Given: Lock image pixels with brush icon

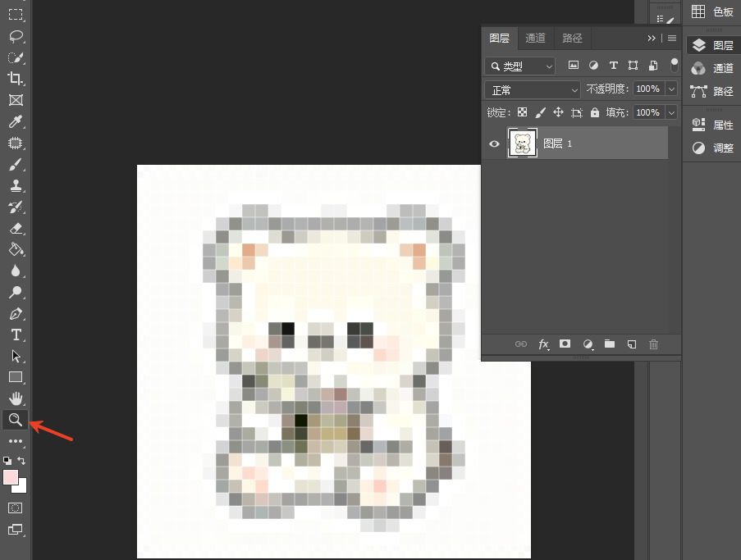Looking at the screenshot, I should click(540, 112).
